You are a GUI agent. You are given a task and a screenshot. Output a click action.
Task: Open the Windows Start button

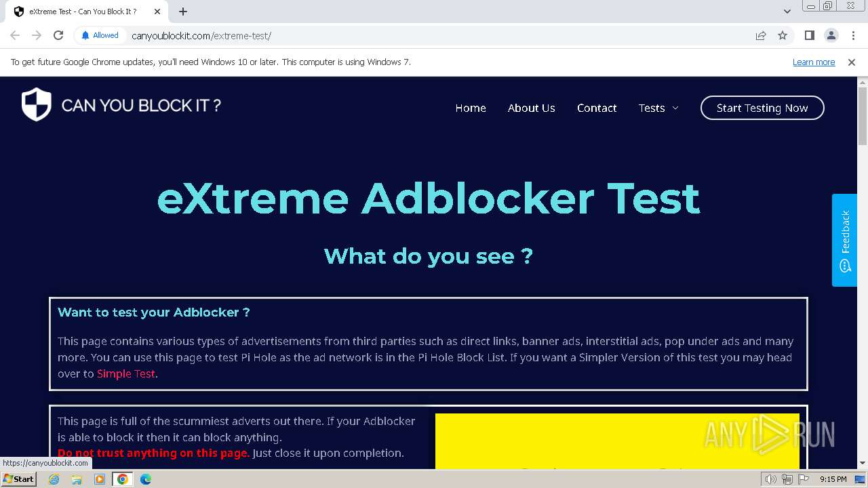point(18,479)
